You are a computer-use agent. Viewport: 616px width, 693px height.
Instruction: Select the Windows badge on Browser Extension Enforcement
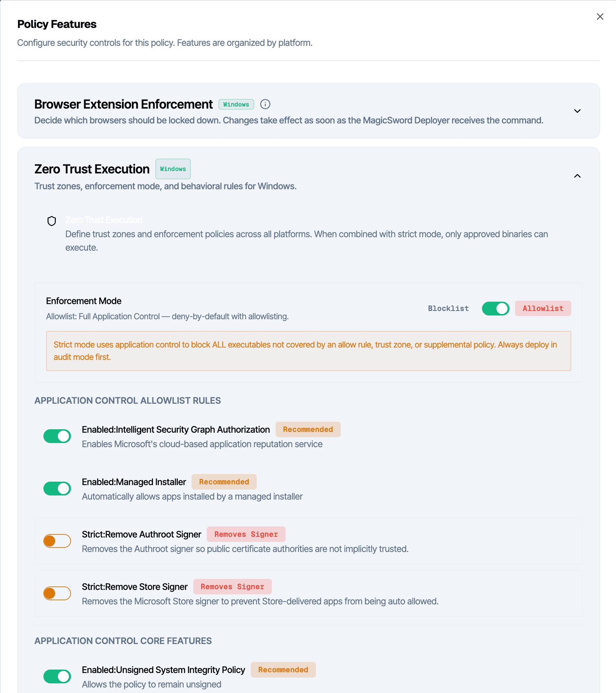(x=236, y=104)
